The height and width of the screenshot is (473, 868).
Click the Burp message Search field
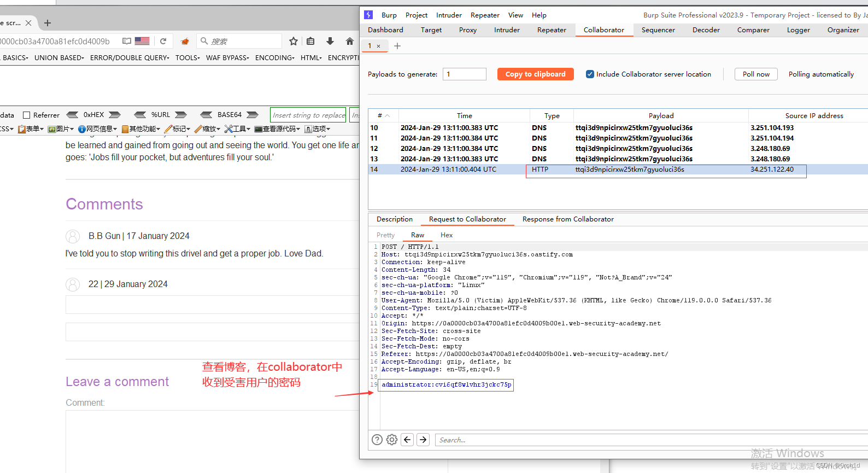650,440
